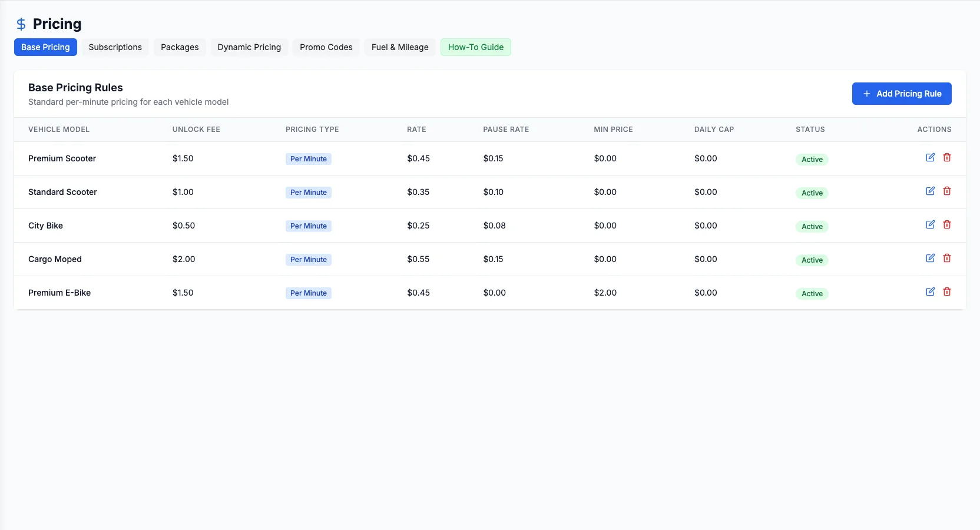Click the Daily Cap column header
The image size is (980, 530).
coord(714,130)
